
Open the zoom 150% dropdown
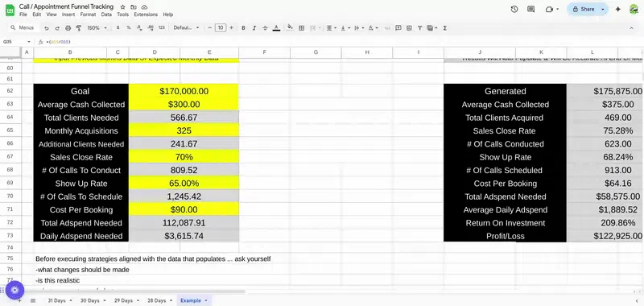(x=97, y=28)
